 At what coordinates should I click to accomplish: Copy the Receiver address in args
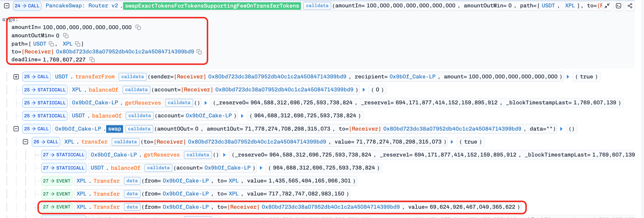pyautogui.click(x=199, y=51)
